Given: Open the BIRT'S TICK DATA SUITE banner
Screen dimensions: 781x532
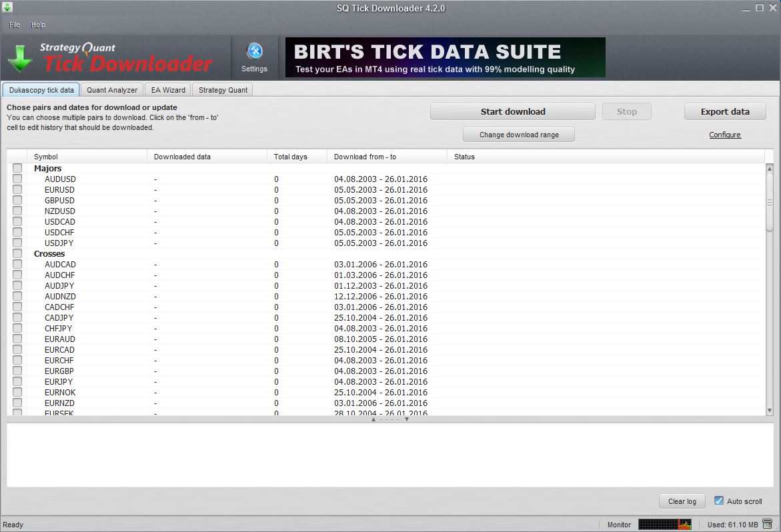Looking at the screenshot, I should (444, 57).
